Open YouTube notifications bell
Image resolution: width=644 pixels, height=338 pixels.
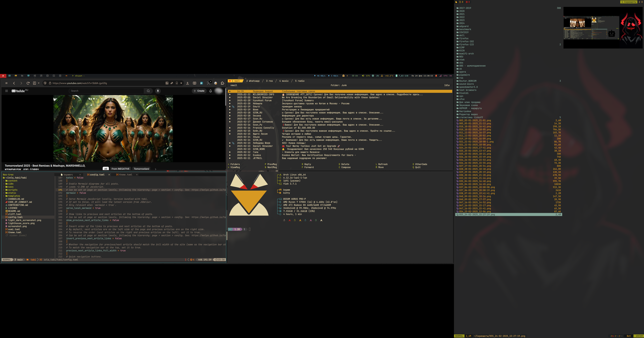pos(210,91)
